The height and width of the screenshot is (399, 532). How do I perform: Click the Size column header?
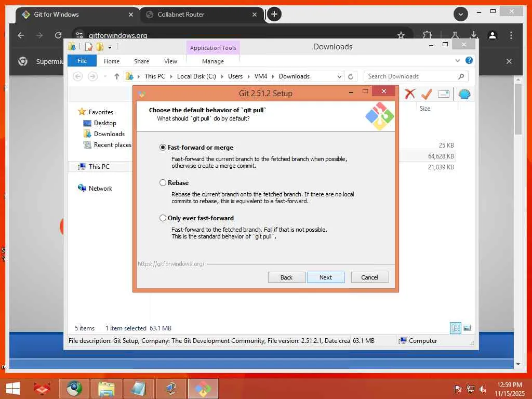pos(425,108)
